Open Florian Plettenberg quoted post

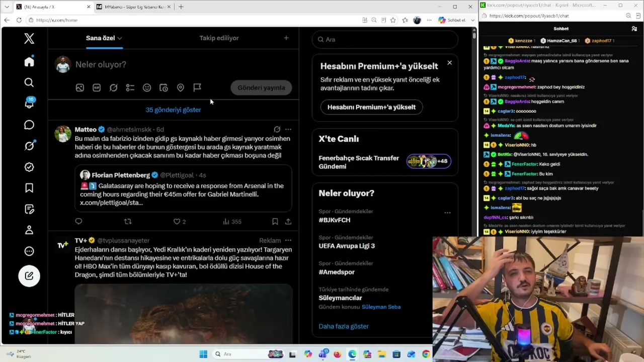point(183,189)
